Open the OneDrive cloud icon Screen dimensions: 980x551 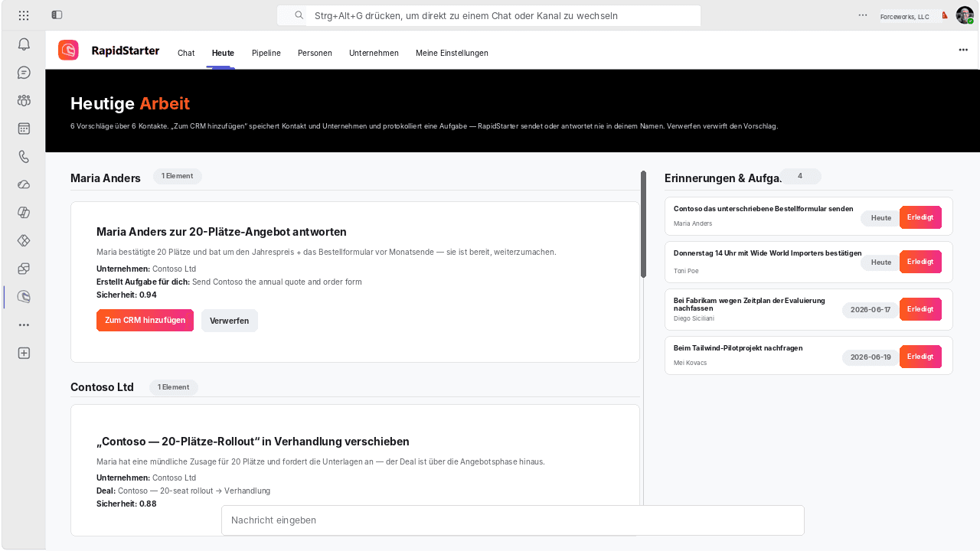click(x=24, y=184)
